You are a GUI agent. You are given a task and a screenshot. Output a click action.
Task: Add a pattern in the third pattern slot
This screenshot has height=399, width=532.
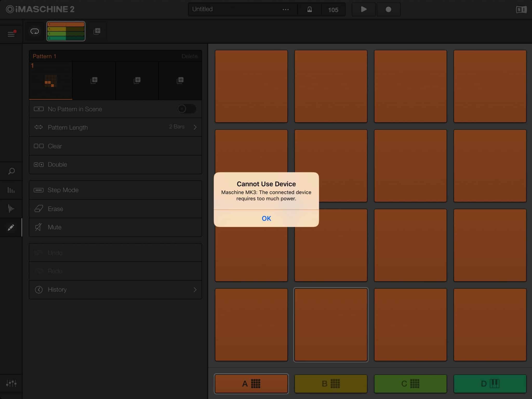[137, 80]
